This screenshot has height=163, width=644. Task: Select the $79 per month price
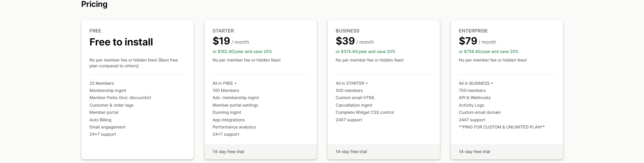(x=477, y=41)
